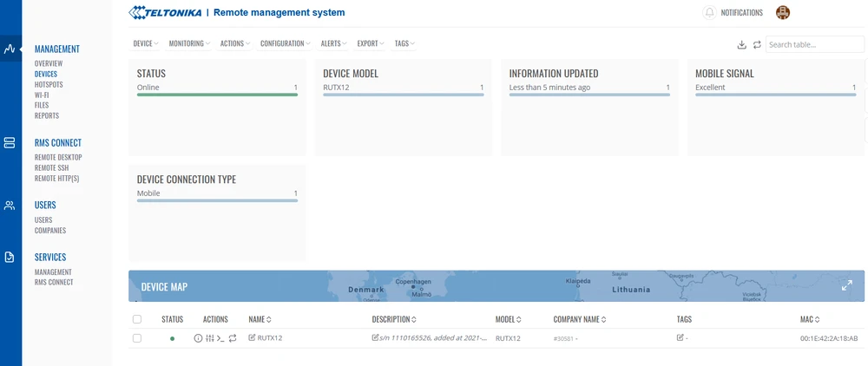
Task: Click the refresh table icon near search
Action: click(x=756, y=44)
